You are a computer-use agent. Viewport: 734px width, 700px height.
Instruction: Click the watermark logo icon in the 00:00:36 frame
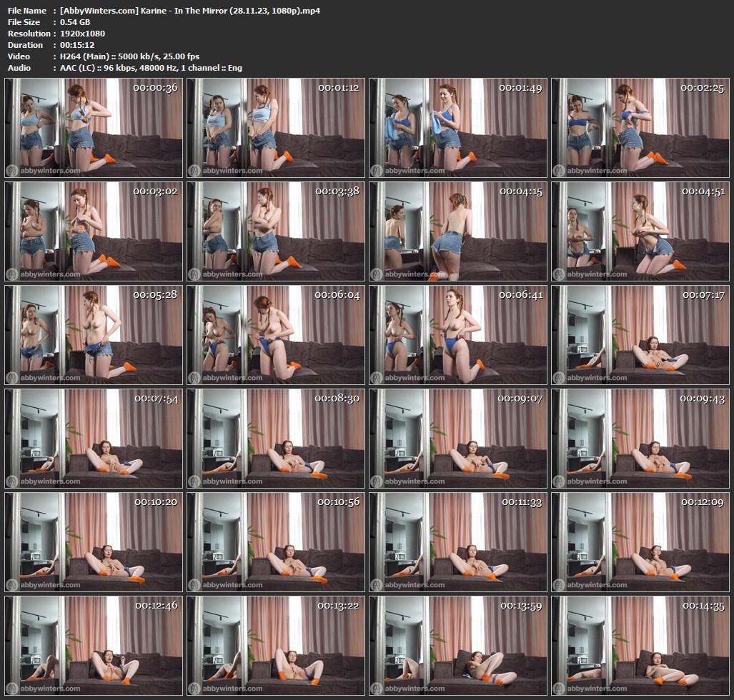pyautogui.click(x=12, y=171)
